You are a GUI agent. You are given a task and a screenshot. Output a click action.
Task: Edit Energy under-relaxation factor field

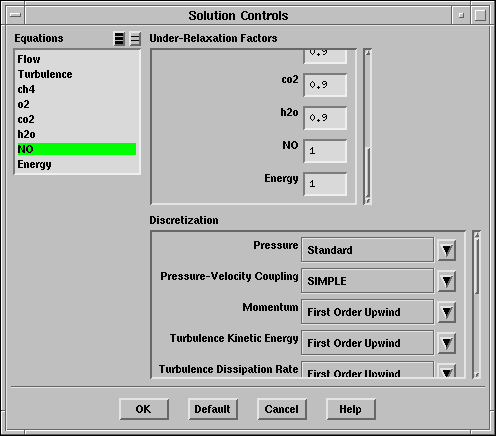[325, 184]
